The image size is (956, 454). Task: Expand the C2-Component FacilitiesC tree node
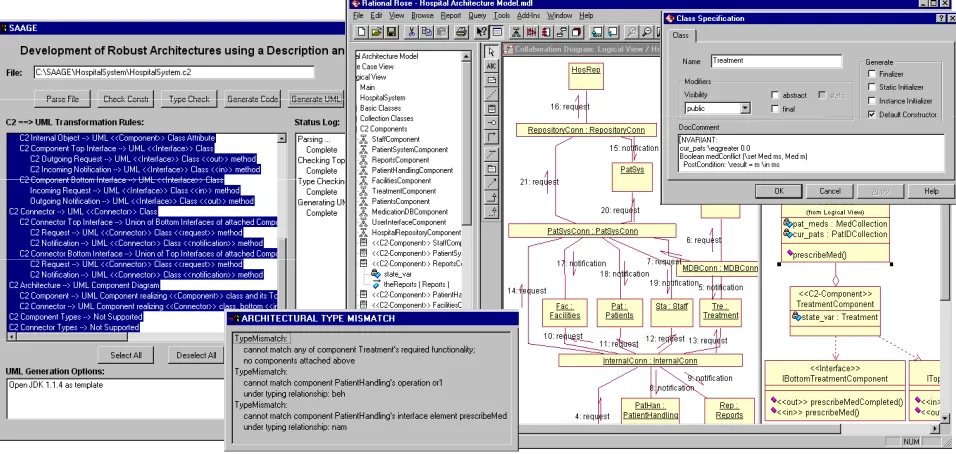[x=364, y=305]
